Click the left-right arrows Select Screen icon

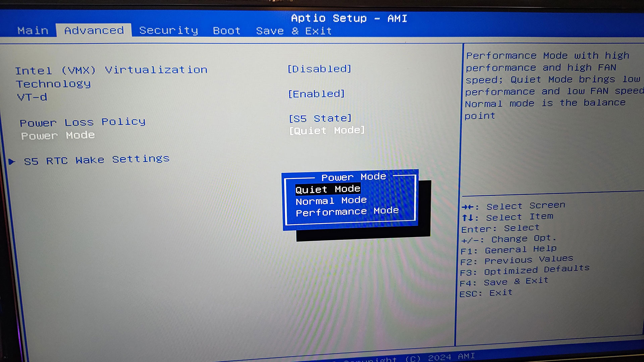pyautogui.click(x=468, y=207)
